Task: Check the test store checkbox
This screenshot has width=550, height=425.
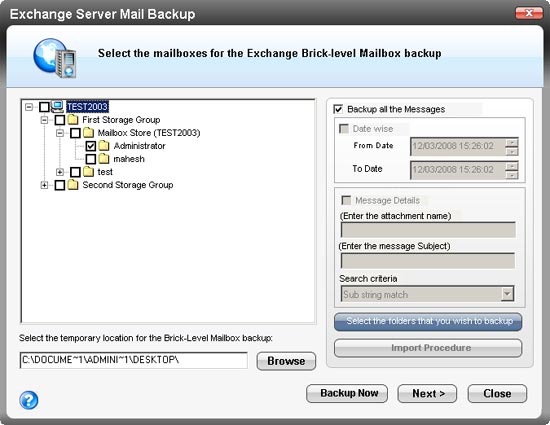Action: [75, 172]
